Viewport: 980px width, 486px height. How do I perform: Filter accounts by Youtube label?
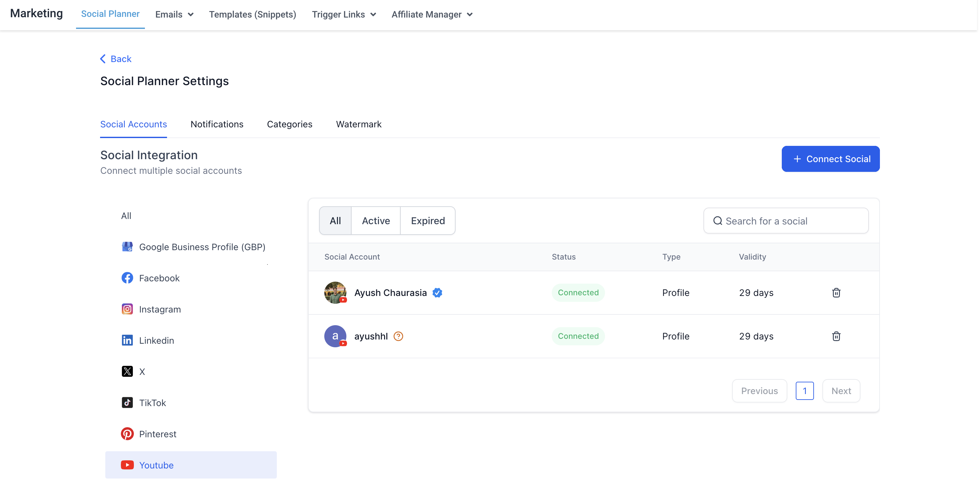(156, 465)
